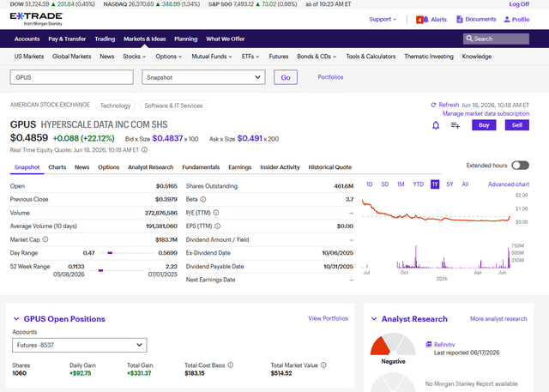Open the Earnings tab
The image size is (549, 392).
[240, 167]
